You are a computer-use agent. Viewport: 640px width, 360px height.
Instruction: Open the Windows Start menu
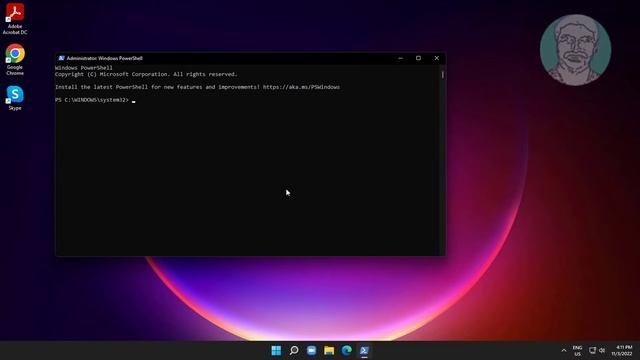coord(276,351)
